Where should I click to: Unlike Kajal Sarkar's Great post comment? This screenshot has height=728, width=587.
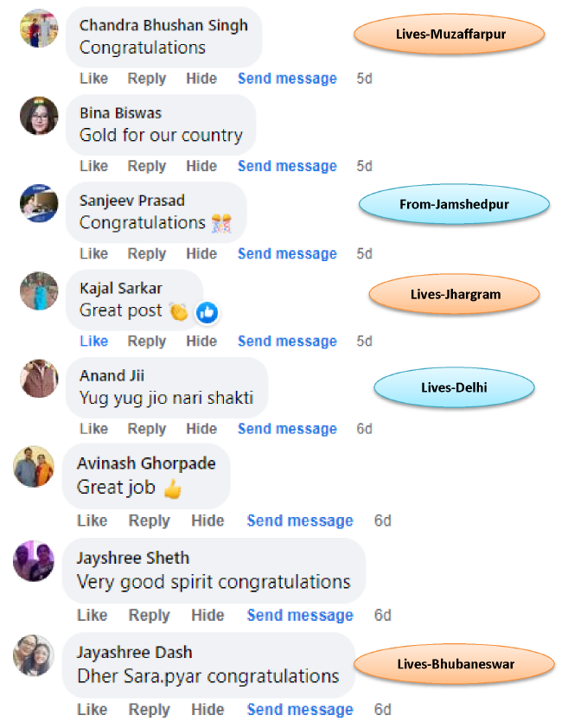tap(94, 342)
